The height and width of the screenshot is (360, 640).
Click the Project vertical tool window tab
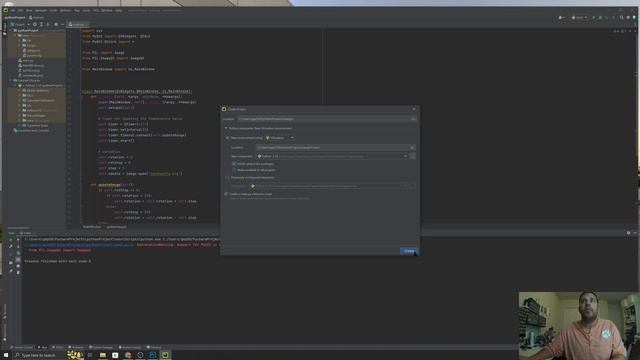pyautogui.click(x=4, y=29)
